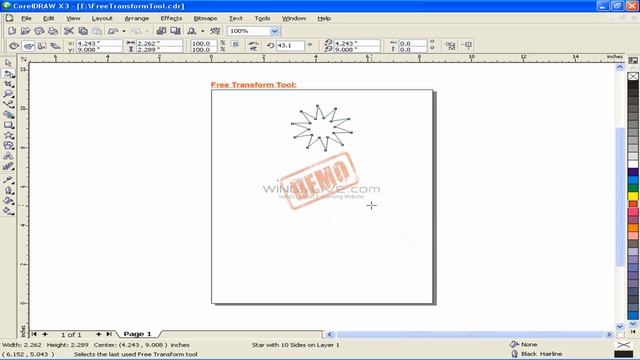
Task: Click the star shape on the page
Action: point(322,128)
